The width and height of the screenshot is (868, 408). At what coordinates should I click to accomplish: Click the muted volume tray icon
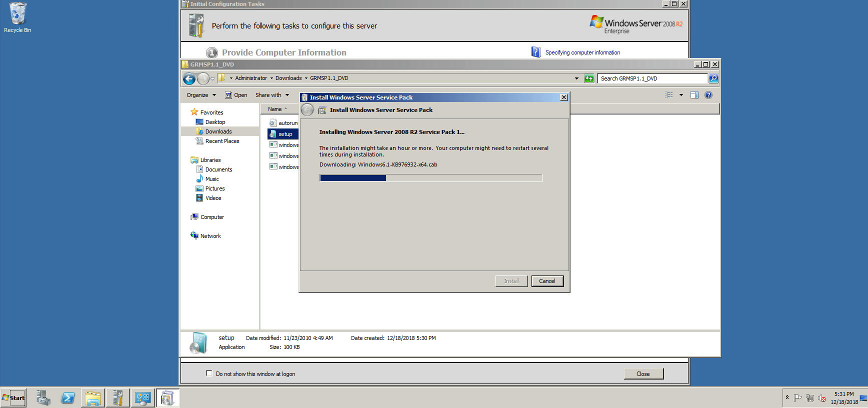click(x=821, y=398)
